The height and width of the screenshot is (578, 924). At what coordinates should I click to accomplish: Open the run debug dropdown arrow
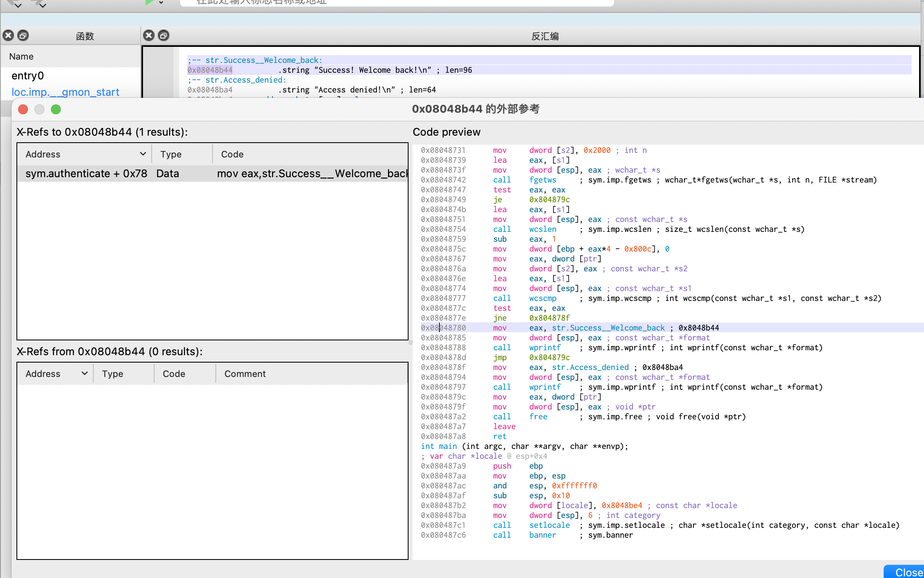click(161, 2)
